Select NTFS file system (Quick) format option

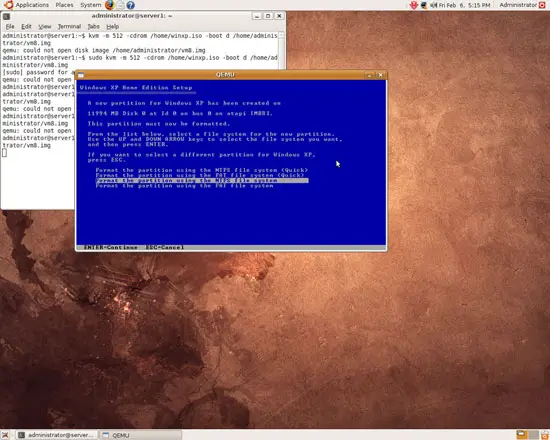202,170
